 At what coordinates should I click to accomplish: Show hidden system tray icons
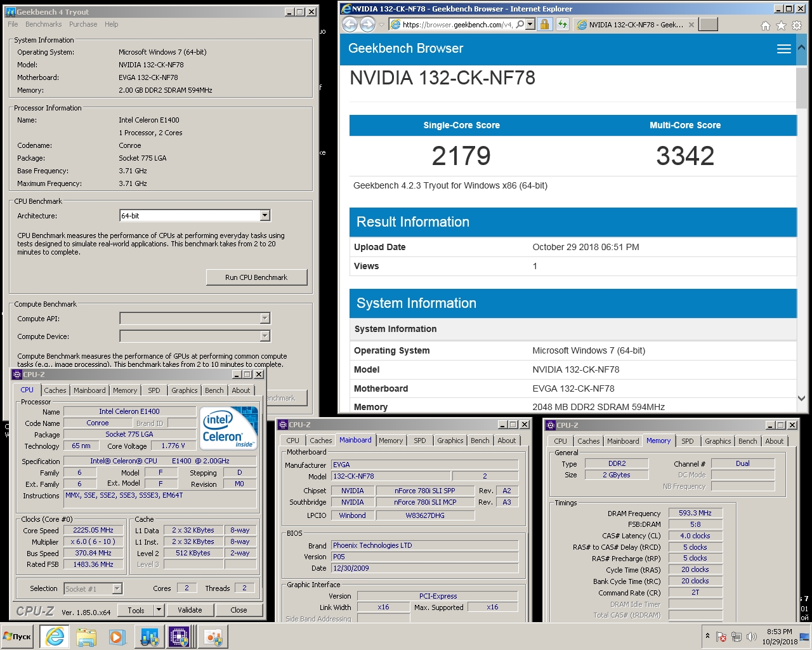pyautogui.click(x=707, y=636)
